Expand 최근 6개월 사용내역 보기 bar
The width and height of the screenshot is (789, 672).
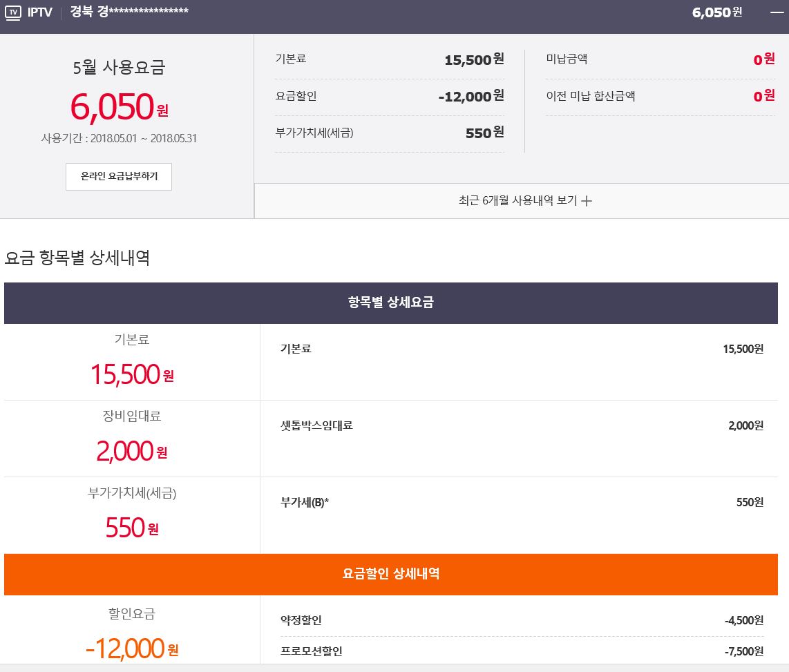tap(522, 201)
